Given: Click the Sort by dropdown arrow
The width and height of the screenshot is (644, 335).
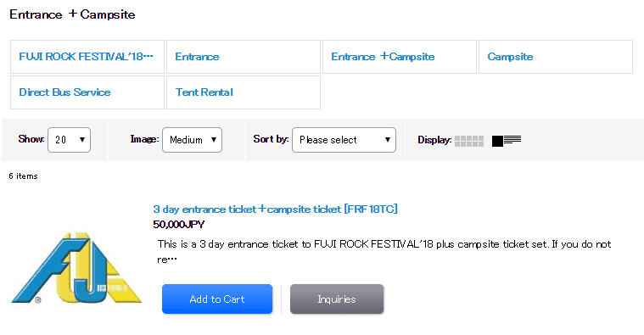Looking at the screenshot, I should click(387, 140).
